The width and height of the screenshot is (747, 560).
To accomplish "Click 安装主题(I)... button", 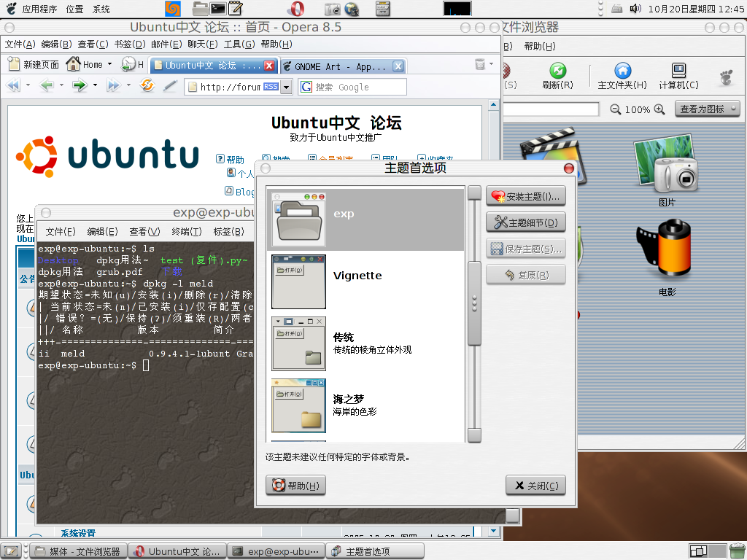I will point(526,196).
